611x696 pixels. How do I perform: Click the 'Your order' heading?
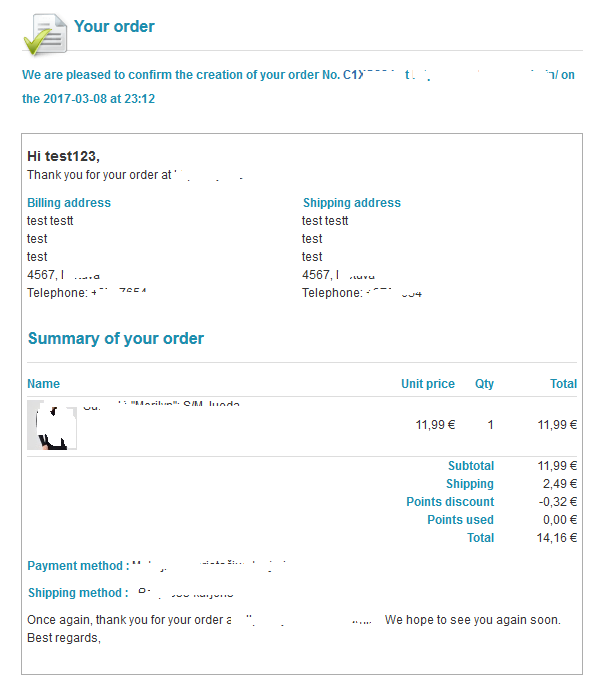[114, 27]
